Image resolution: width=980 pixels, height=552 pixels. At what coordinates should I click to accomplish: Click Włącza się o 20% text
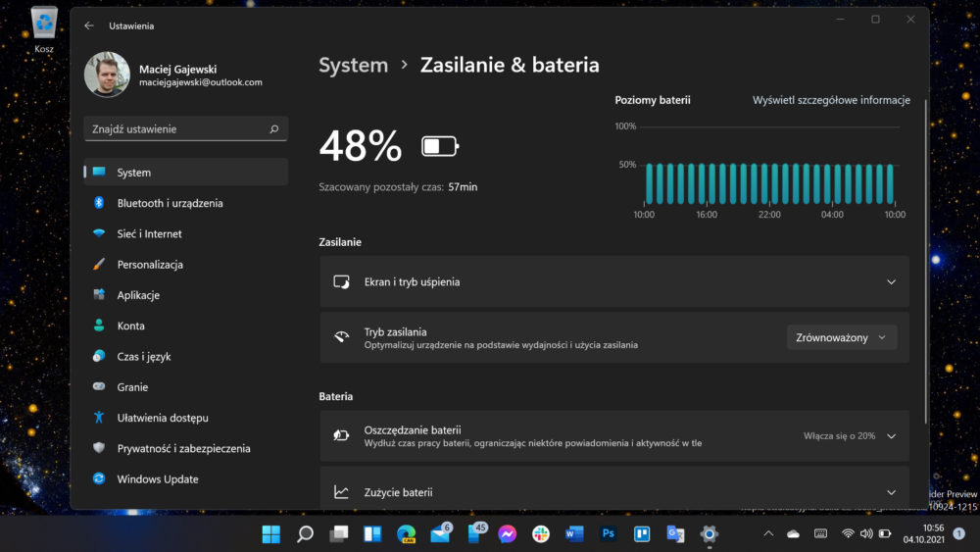(x=839, y=435)
